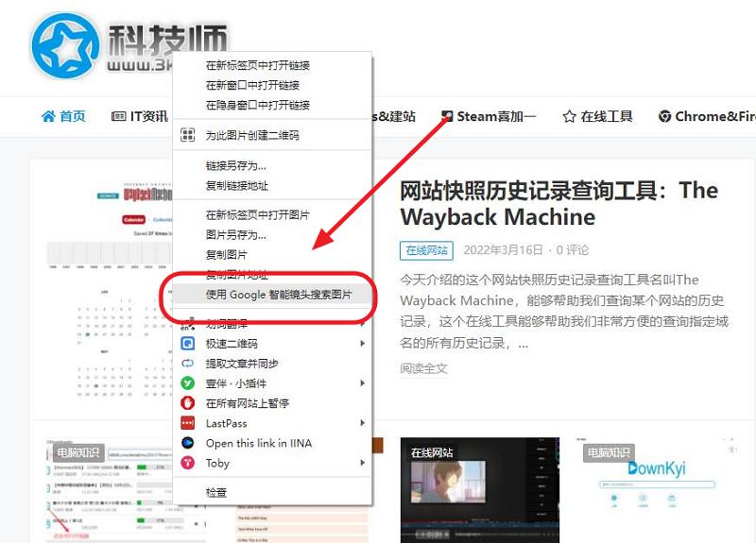The image size is (756, 543).
Task: Click the QR code icon in context menu
Action: 187,135
